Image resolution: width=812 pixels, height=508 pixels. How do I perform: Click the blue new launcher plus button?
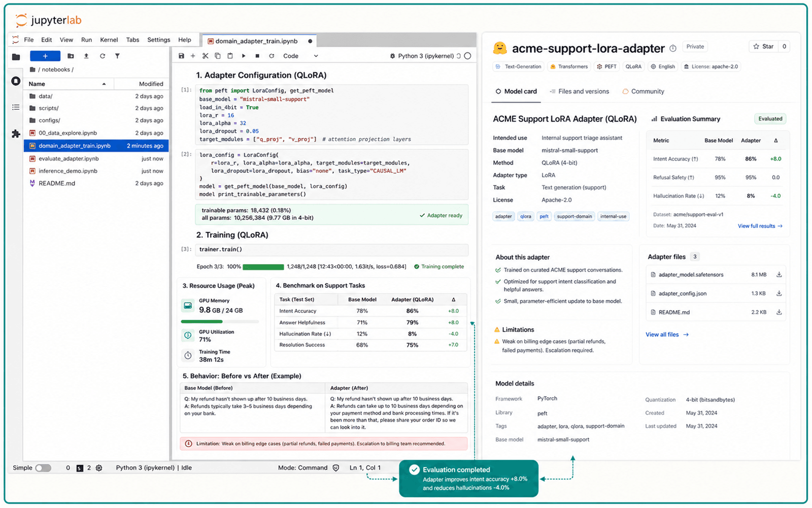(x=45, y=56)
